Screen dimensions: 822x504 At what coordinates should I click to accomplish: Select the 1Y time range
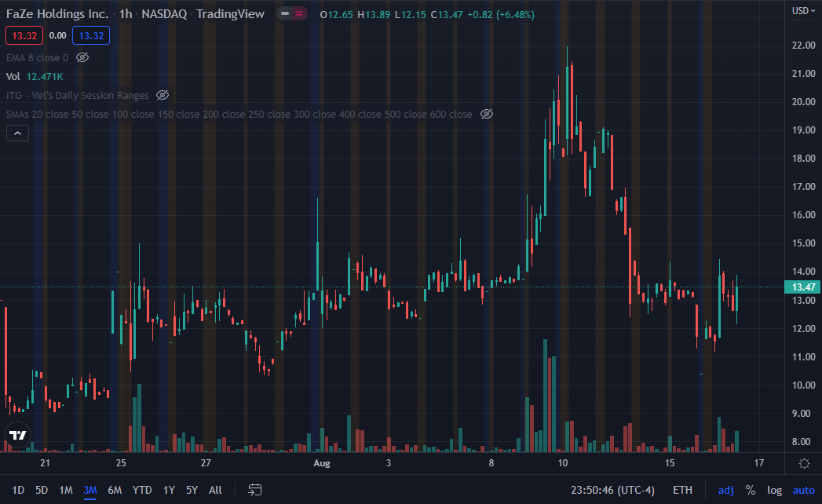[x=169, y=490]
